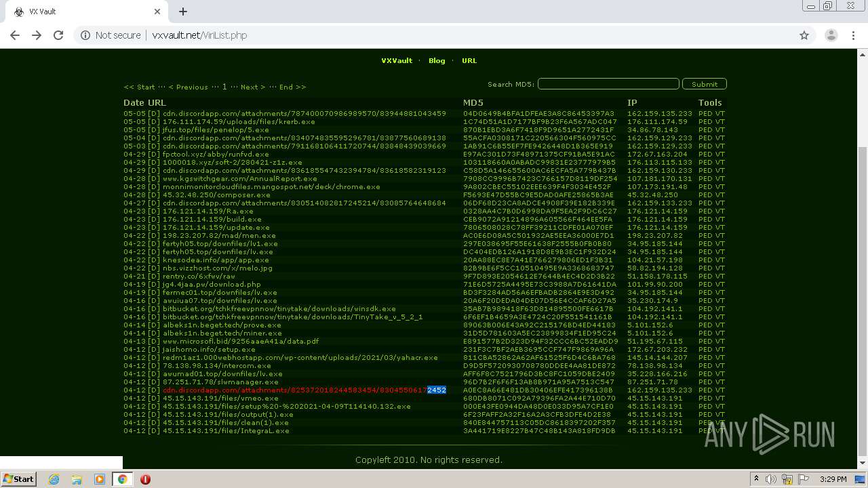This screenshot has width=868, height=488.
Task: Select the Chrome icon in the taskbar
Action: [123, 479]
